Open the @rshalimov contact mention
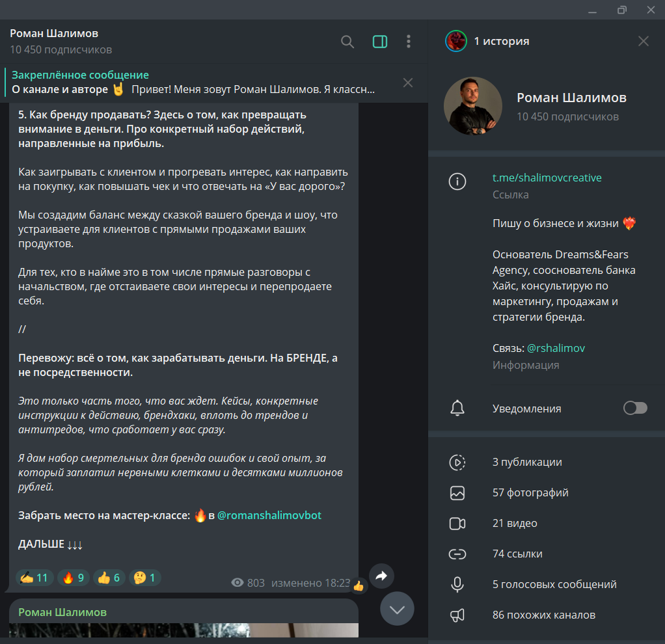Image resolution: width=665 pixels, height=644 pixels. tap(556, 348)
